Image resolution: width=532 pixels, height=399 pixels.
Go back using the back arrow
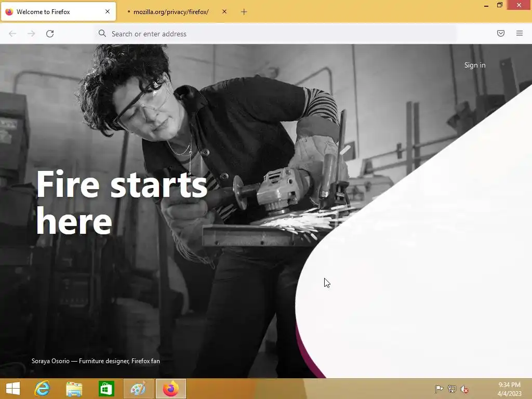(x=12, y=34)
